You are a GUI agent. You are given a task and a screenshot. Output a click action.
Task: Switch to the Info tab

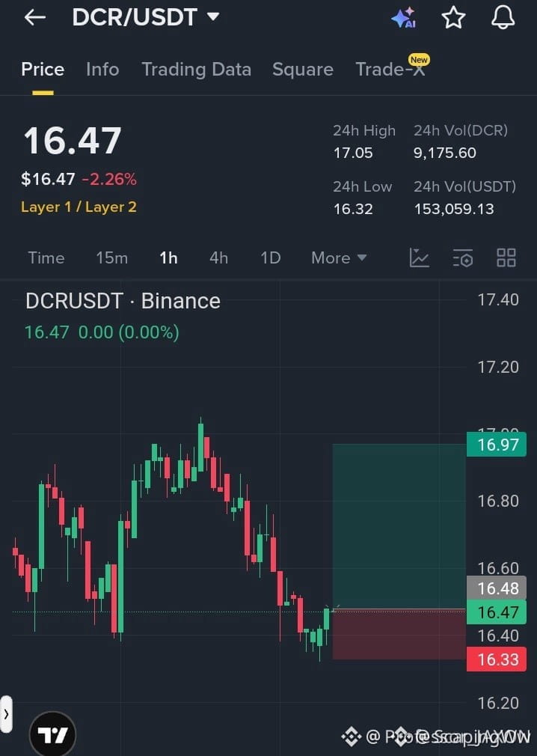pyautogui.click(x=102, y=70)
